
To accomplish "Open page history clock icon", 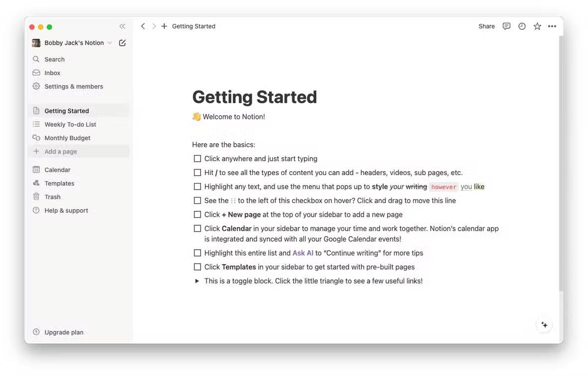I will click(522, 26).
